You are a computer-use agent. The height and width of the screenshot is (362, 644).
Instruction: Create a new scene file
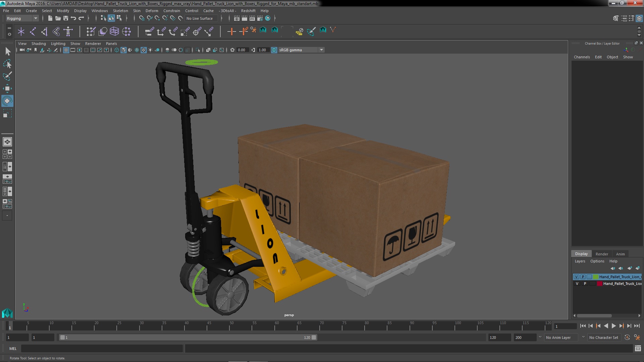(50, 18)
